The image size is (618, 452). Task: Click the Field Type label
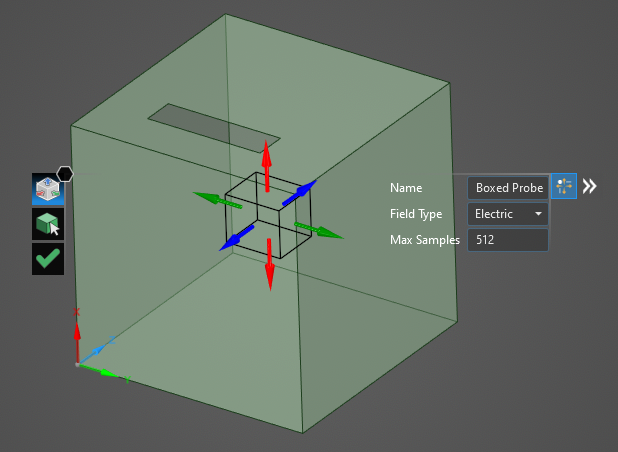pos(416,214)
